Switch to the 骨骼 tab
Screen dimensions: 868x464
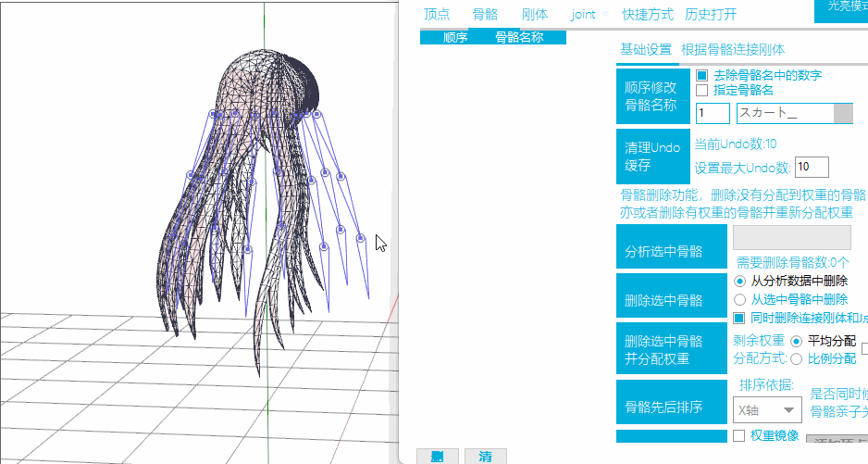pos(485,14)
